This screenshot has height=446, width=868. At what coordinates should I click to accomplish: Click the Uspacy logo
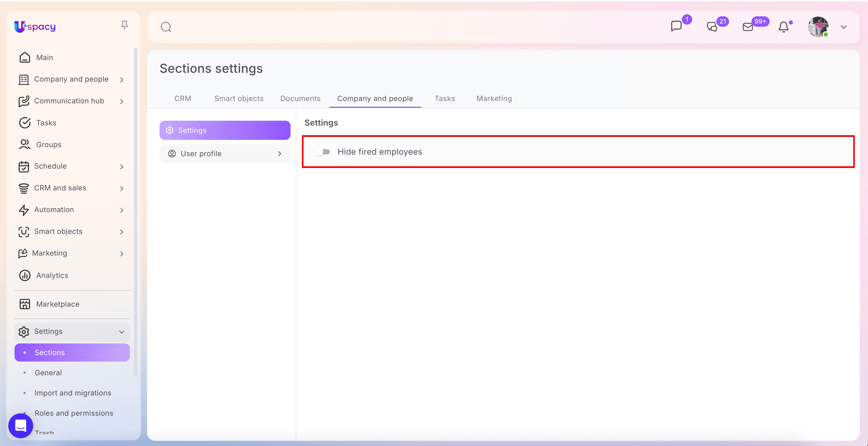click(35, 26)
